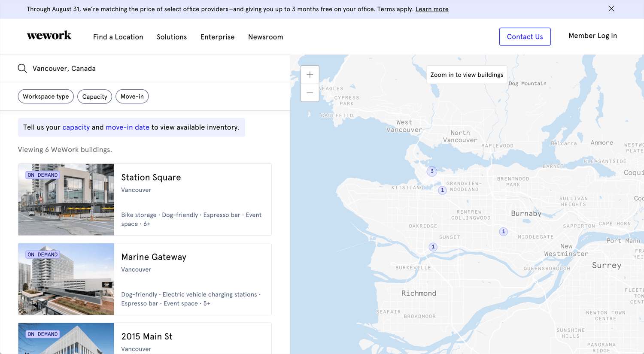Go to WeWork homepage via logo

click(x=49, y=36)
